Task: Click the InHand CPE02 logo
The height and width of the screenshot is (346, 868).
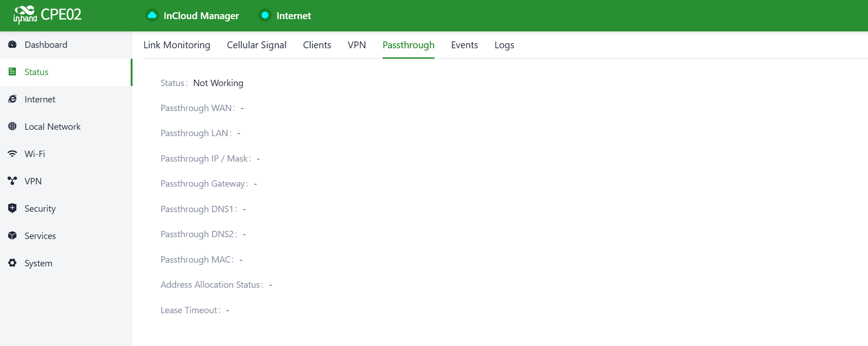Action: (47, 15)
